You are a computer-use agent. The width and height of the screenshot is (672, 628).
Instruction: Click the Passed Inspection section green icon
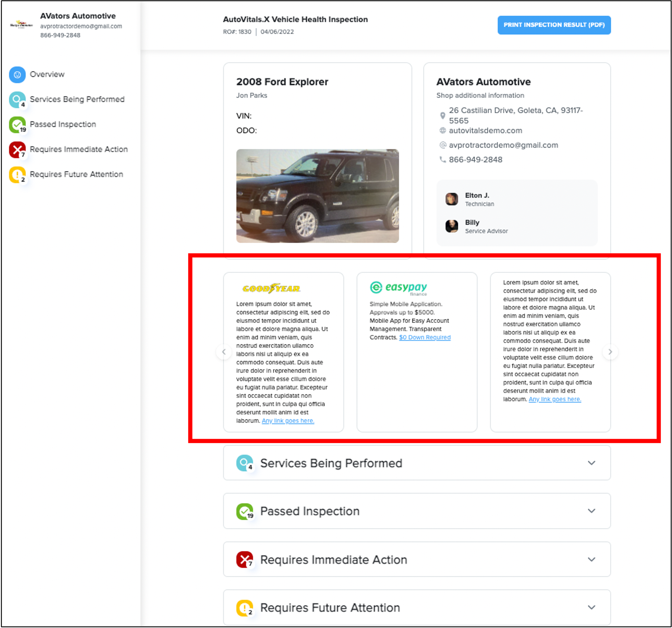click(244, 512)
